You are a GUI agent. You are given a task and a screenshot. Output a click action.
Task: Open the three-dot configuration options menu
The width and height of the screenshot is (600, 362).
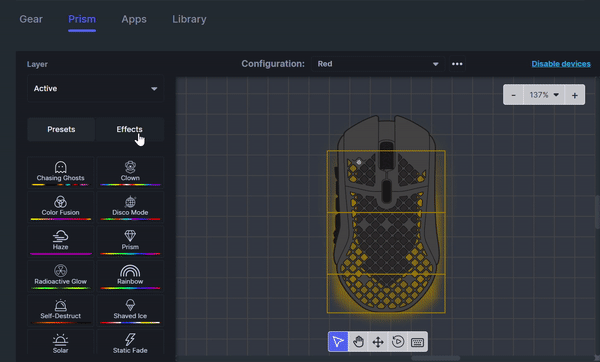click(457, 64)
